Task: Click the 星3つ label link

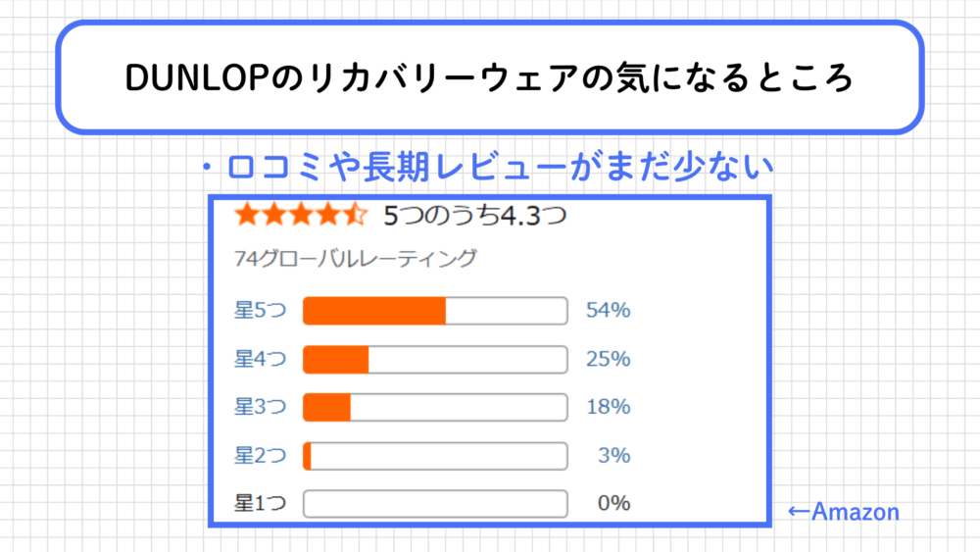Action: 259,408
